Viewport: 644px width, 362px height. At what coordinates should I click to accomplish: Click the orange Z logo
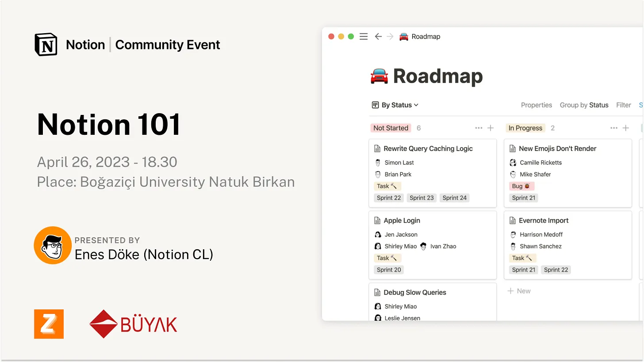(49, 324)
